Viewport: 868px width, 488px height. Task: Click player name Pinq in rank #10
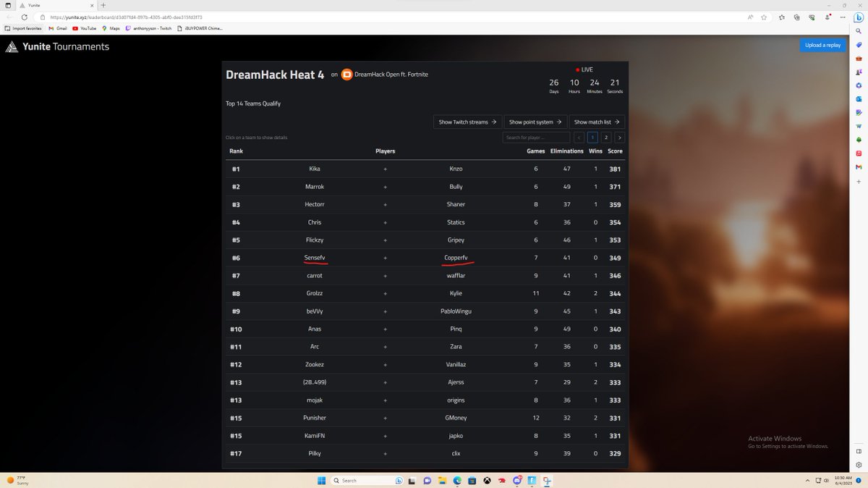[x=456, y=329]
